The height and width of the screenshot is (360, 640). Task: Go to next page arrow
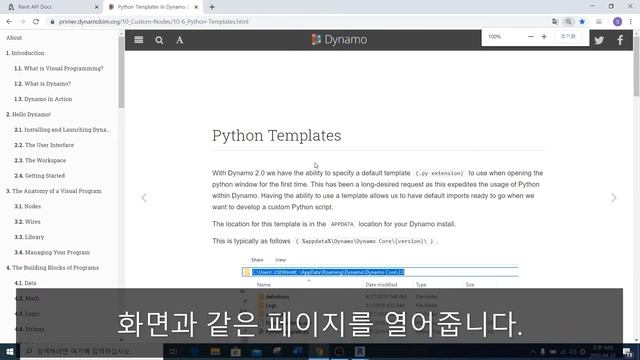[613, 198]
